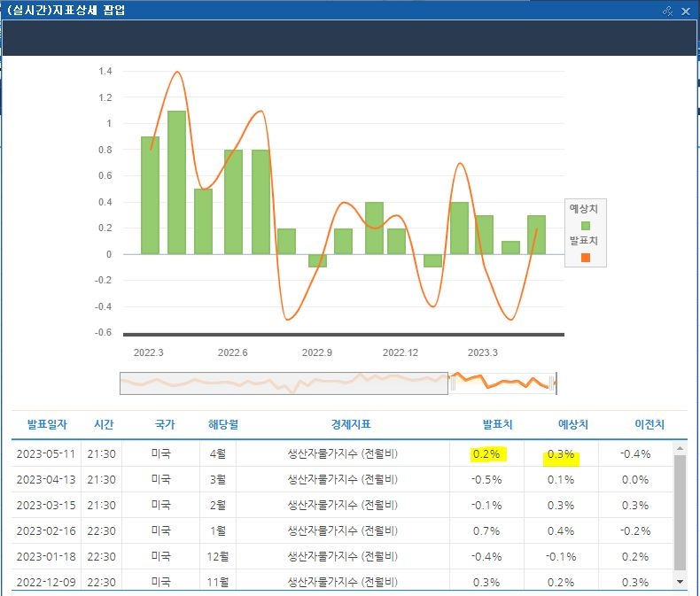Click the highlighted 0.2% 발표치 value
Screen dimensions: 700x596
pyautogui.click(x=486, y=454)
